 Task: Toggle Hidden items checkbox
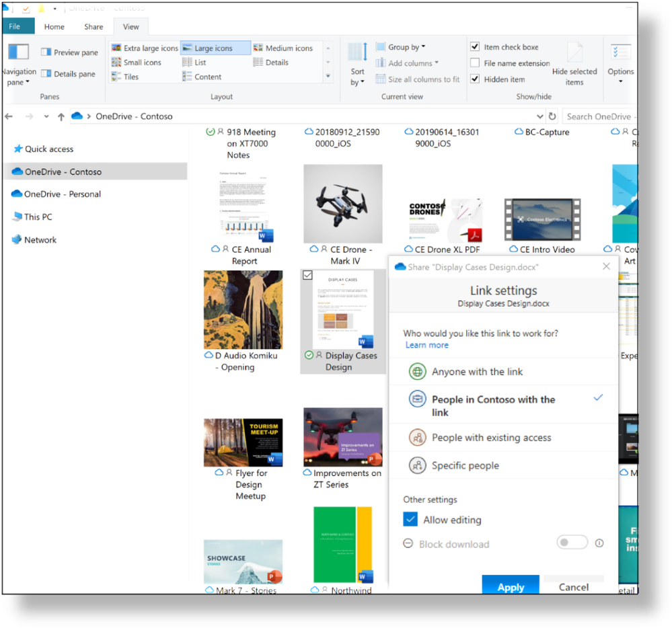point(475,79)
